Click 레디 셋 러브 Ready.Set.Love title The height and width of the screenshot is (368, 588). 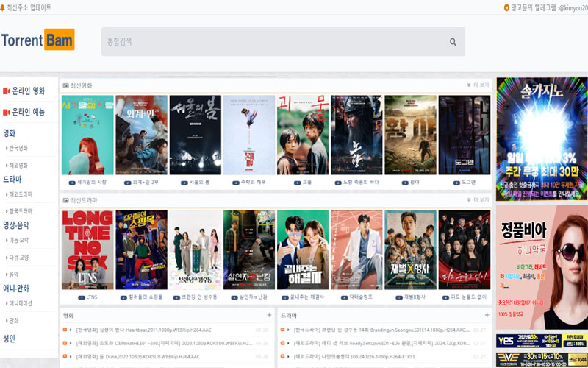(x=381, y=343)
